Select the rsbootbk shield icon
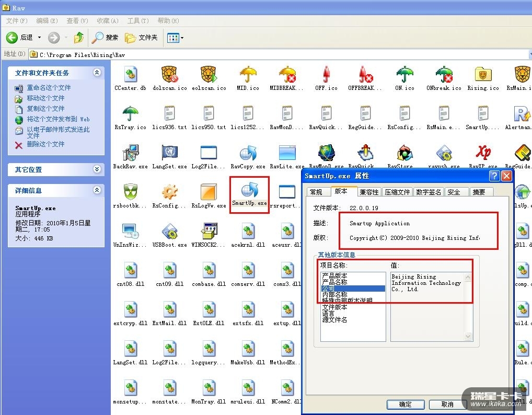532x415 pixels. pyautogui.click(x=131, y=192)
